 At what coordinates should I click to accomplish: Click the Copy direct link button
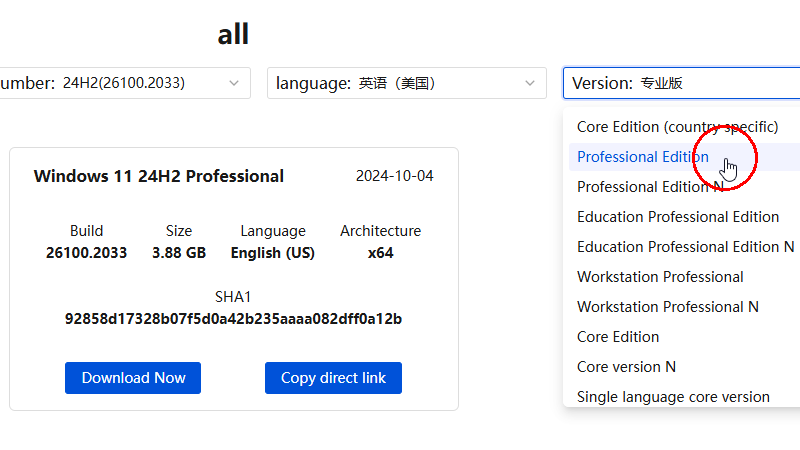pyautogui.click(x=333, y=378)
